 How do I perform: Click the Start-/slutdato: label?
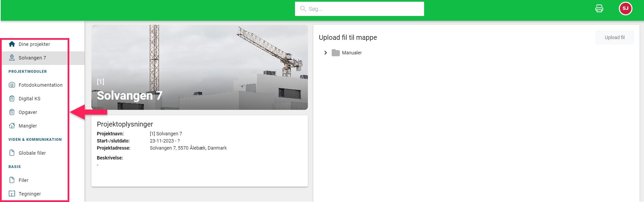(x=113, y=141)
